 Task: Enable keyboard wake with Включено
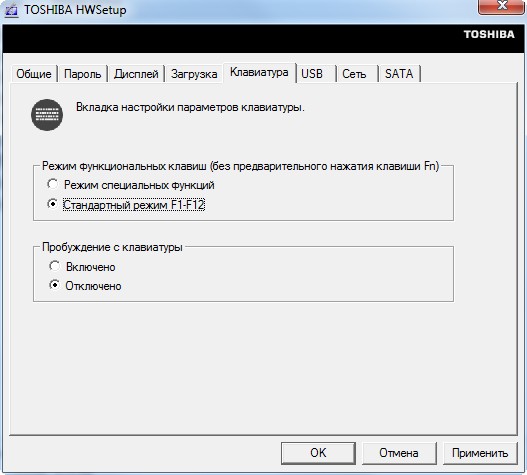[54, 266]
